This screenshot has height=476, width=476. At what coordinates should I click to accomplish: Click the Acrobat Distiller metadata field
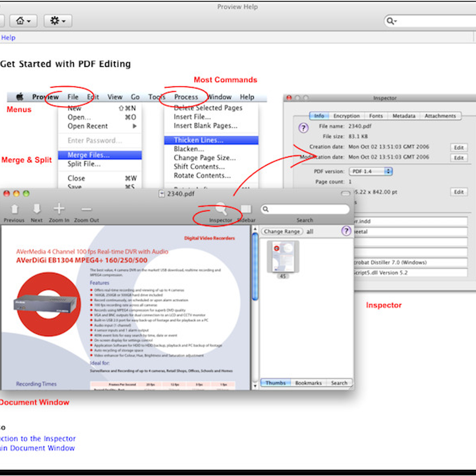410,262
